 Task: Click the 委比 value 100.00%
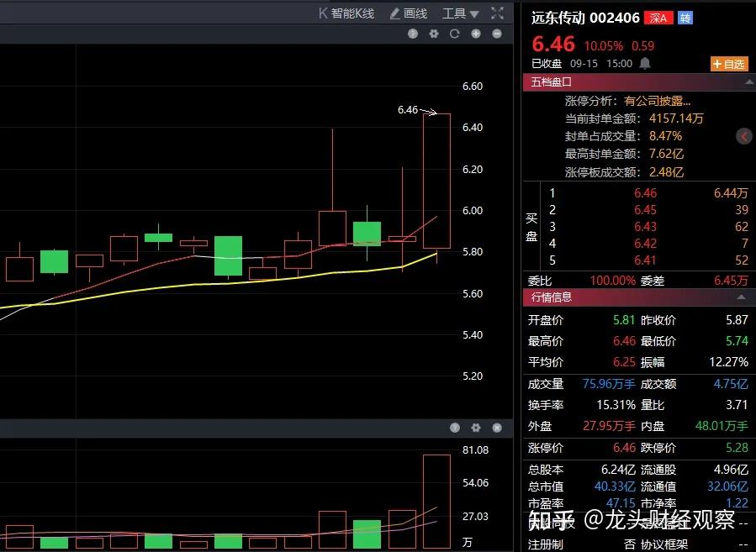tap(612, 281)
